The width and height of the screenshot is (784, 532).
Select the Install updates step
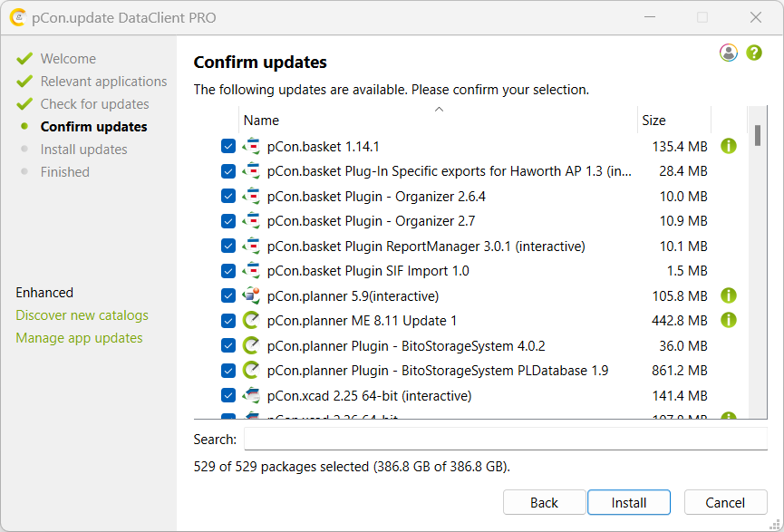(83, 149)
